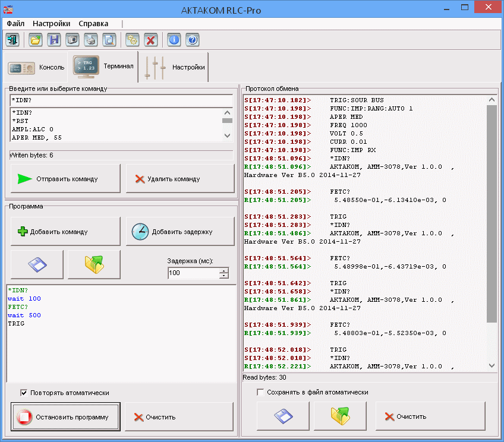Click 'wait 100' line in the program
The height and width of the screenshot is (442, 504).
24,299
